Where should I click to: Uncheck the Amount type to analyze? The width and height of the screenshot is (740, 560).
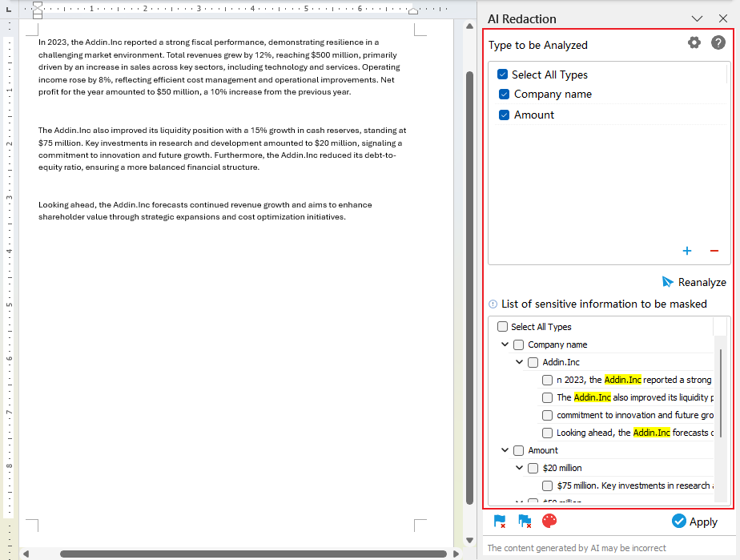click(x=504, y=115)
